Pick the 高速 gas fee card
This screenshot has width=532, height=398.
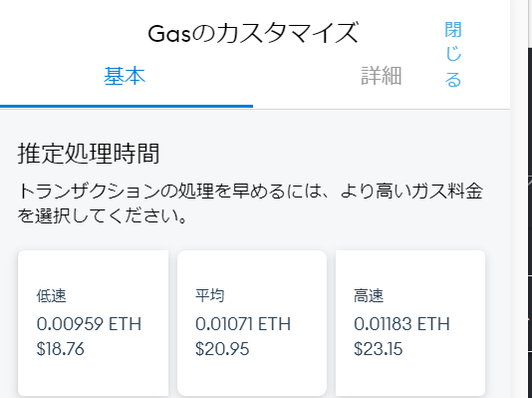tap(410, 323)
